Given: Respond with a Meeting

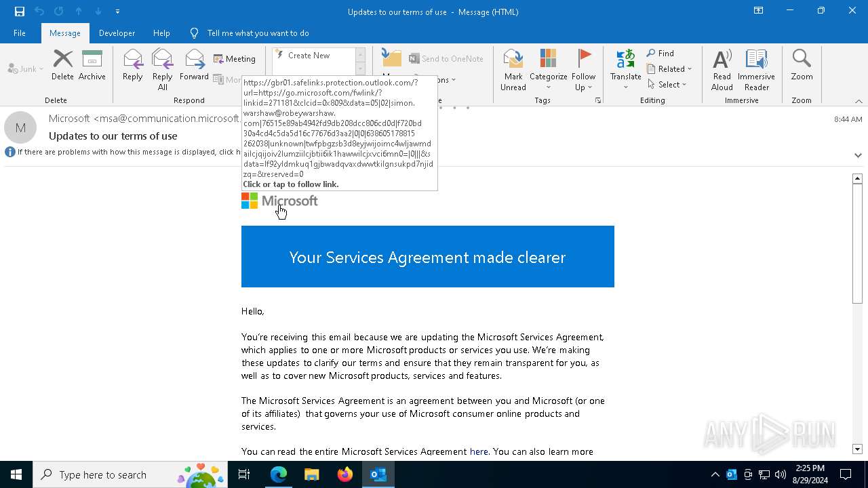Looking at the screenshot, I should [x=235, y=59].
